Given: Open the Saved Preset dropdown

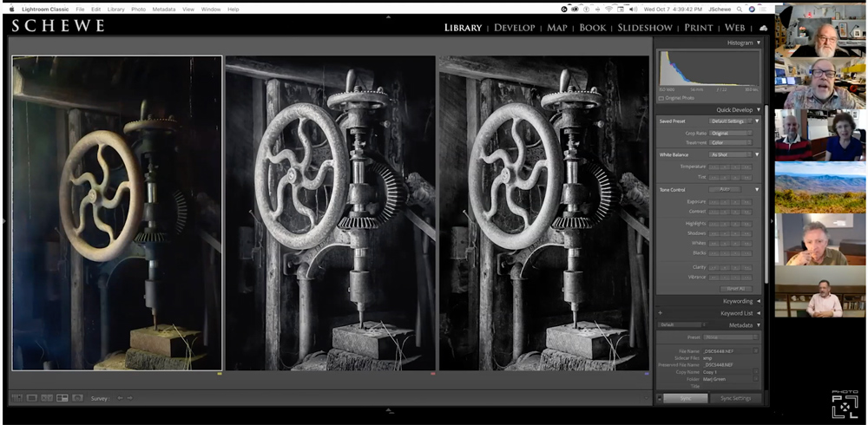Looking at the screenshot, I should 730,121.
